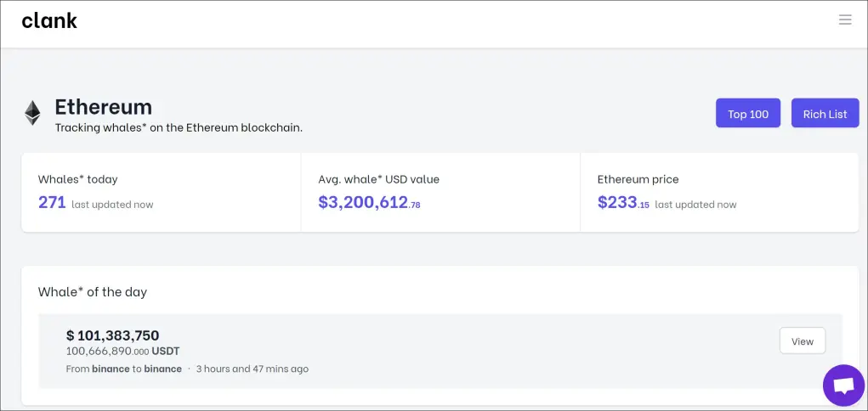The width and height of the screenshot is (868, 411).
Task: Open the chat support bubble
Action: [843, 385]
